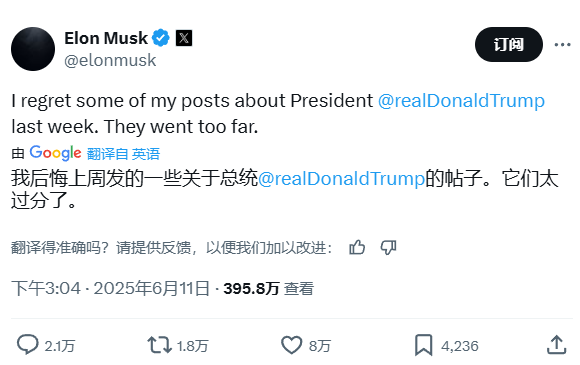Click the X affiliation badge

click(x=184, y=38)
